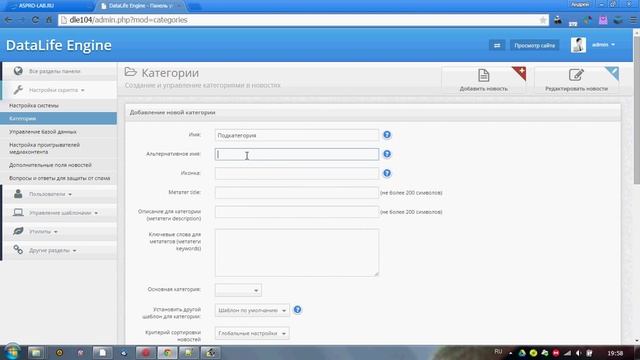Click the Редактировать новости label

(576, 89)
